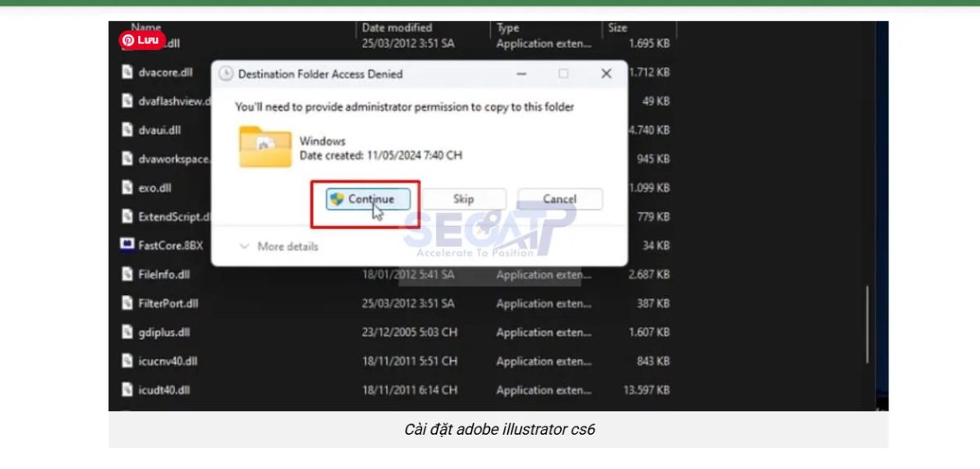Click the clock icon in dialog title bar

[x=226, y=74]
